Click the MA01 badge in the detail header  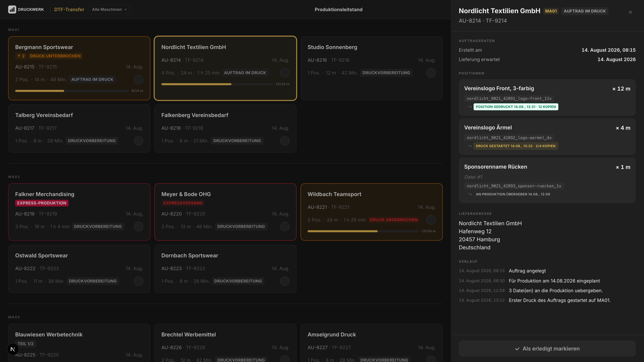coord(551,11)
